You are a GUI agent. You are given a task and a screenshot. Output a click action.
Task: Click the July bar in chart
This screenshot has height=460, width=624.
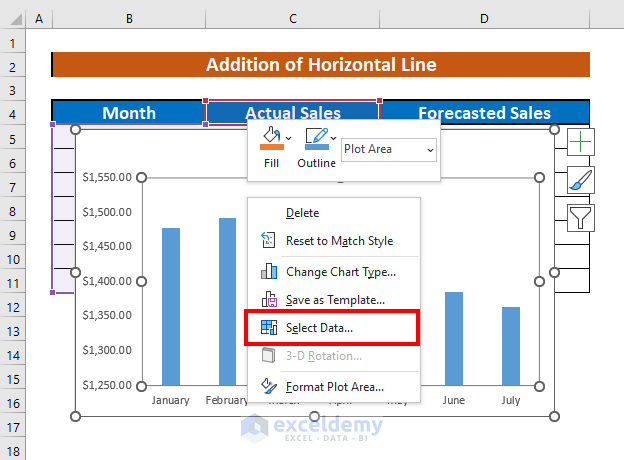(511, 346)
